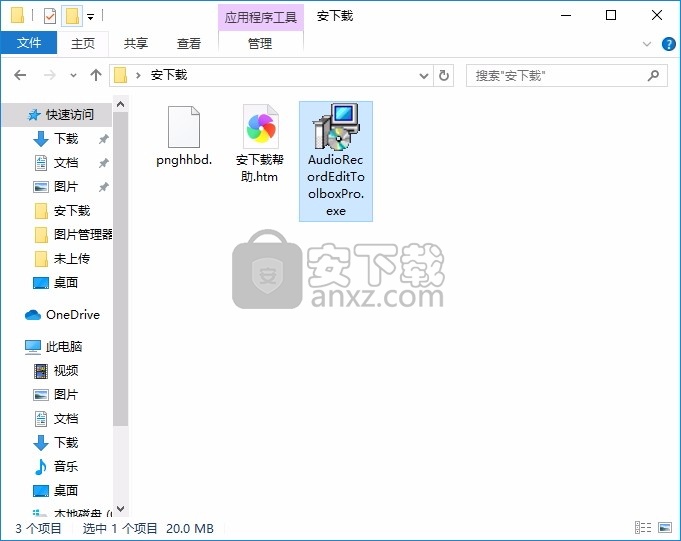Select the 安下载帮助.htm file

pyautogui.click(x=260, y=144)
